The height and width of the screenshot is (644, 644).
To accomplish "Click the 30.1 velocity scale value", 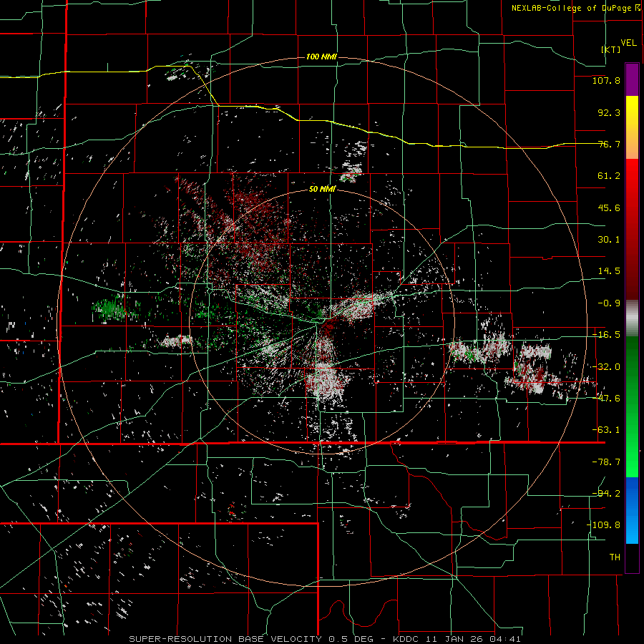I will [x=609, y=240].
